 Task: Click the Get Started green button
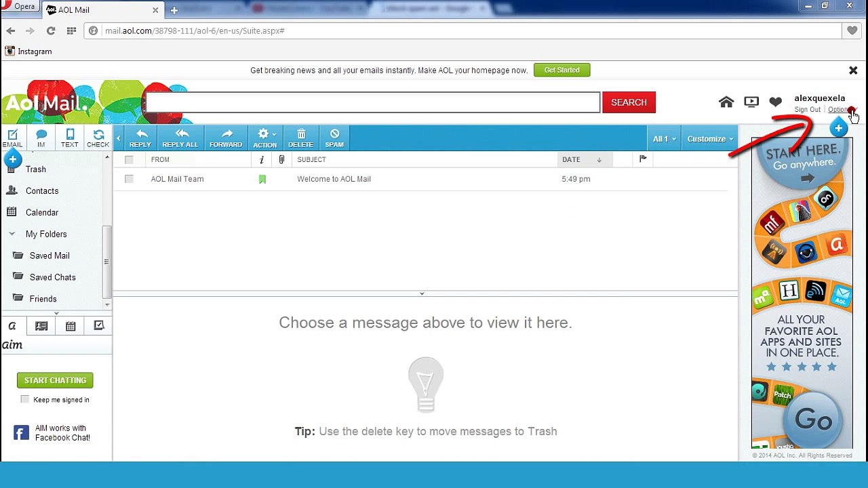(561, 70)
